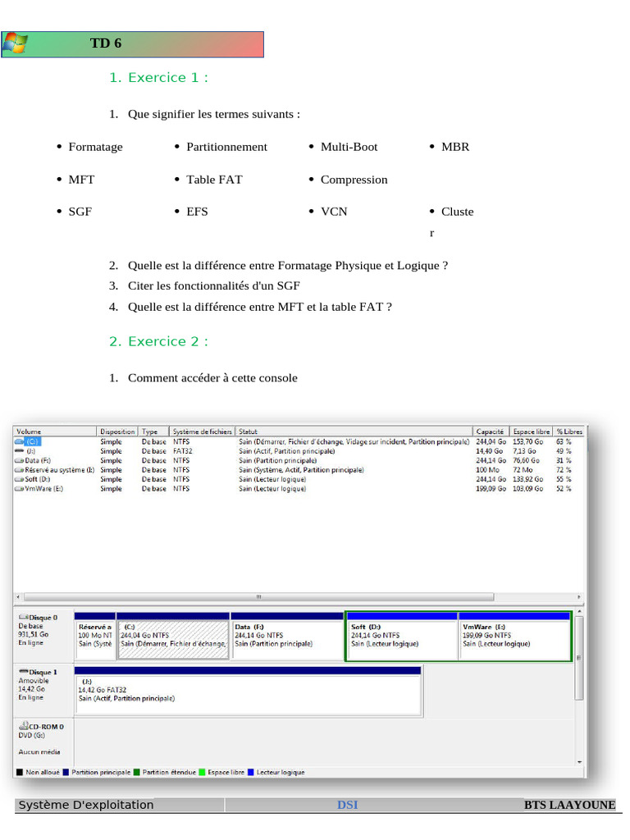Click the Système D'exploitation footer text
This screenshot has height=840, width=630.
tap(86, 805)
